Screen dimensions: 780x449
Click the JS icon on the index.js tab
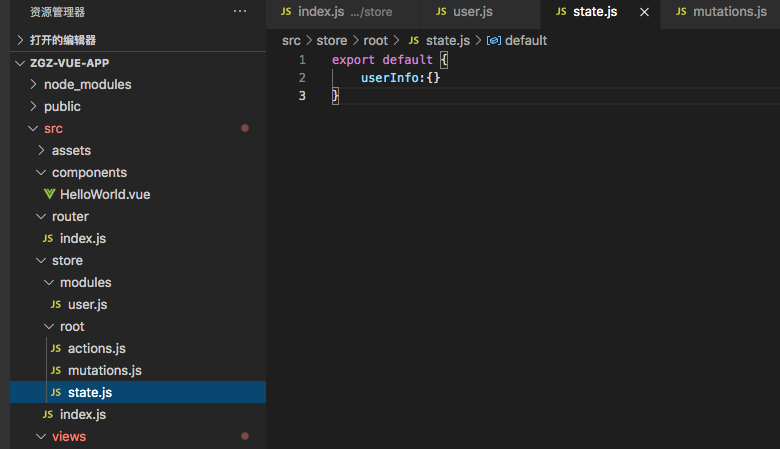[x=286, y=12]
